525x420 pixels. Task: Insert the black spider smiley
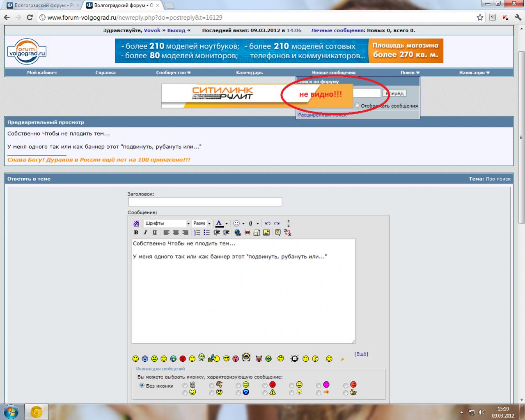(x=294, y=358)
